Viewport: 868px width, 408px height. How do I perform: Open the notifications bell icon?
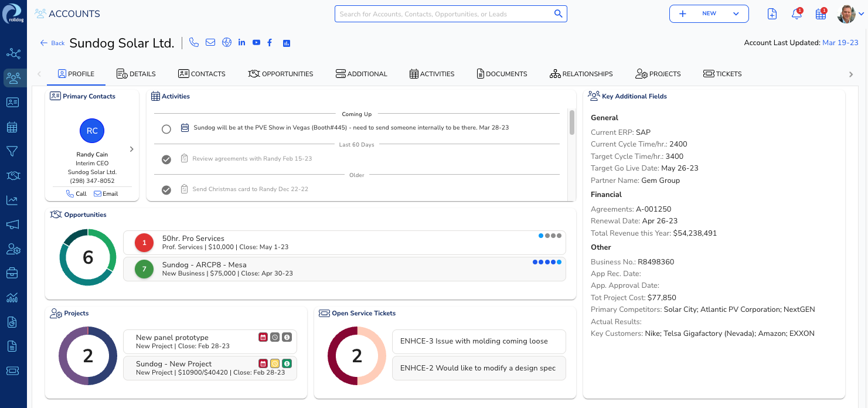point(797,13)
